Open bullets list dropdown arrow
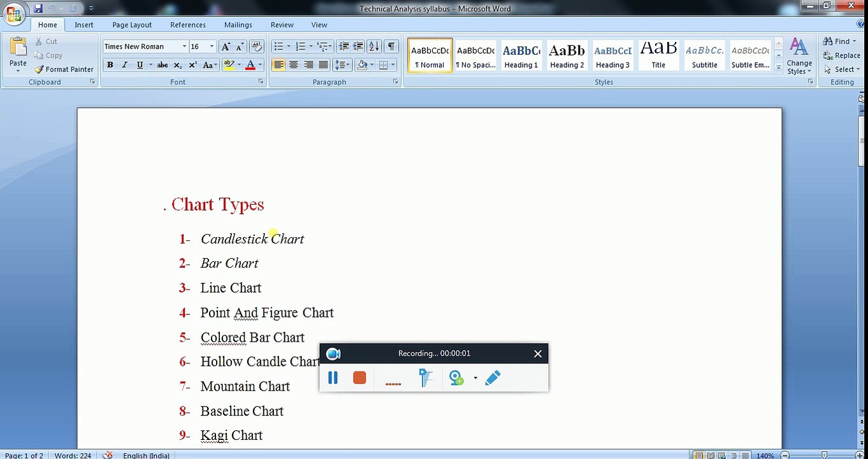This screenshot has height=459, width=868. click(x=288, y=47)
